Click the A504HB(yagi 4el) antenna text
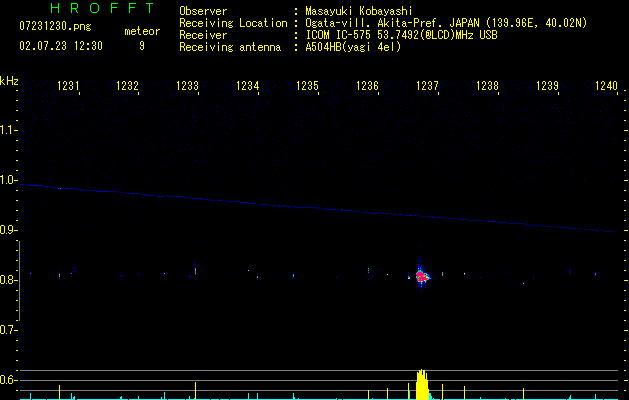This screenshot has height=400, width=629. point(353,47)
